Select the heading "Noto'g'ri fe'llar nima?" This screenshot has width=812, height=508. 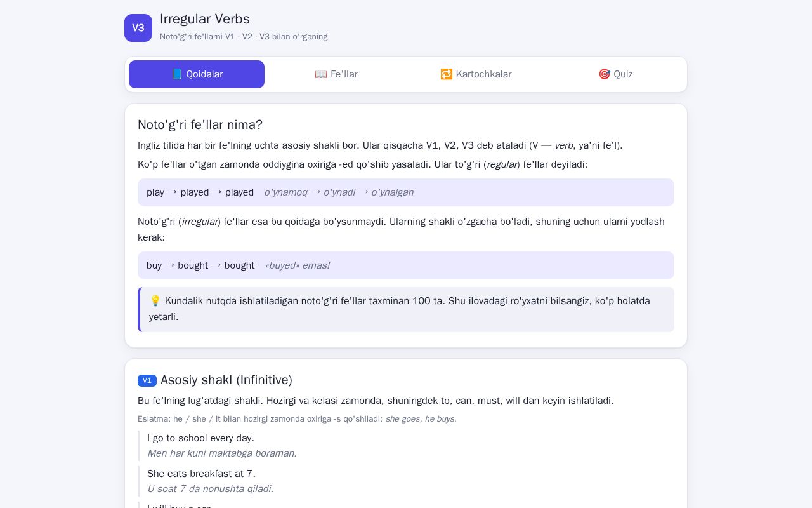200,124
